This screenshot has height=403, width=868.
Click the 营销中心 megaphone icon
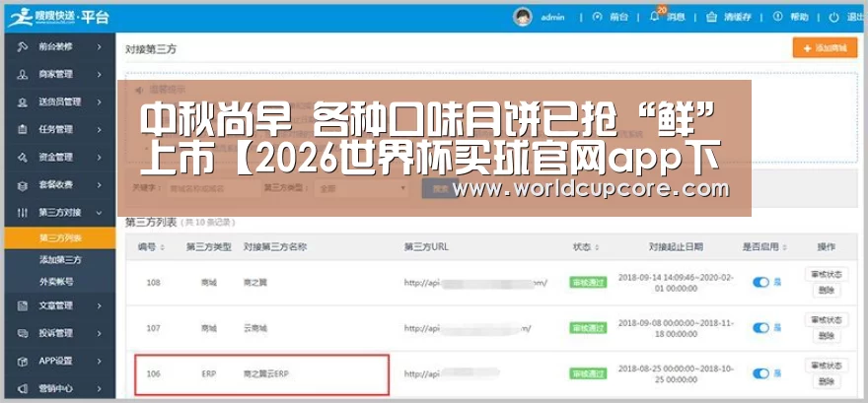click(x=22, y=388)
